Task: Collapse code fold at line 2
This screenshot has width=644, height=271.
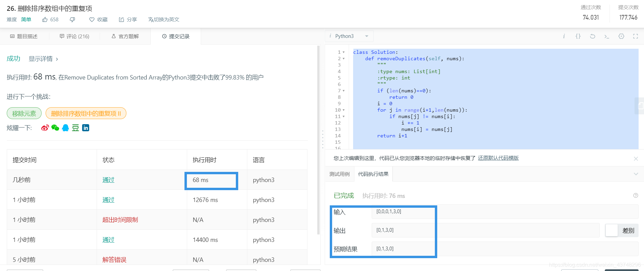Action: (x=344, y=59)
